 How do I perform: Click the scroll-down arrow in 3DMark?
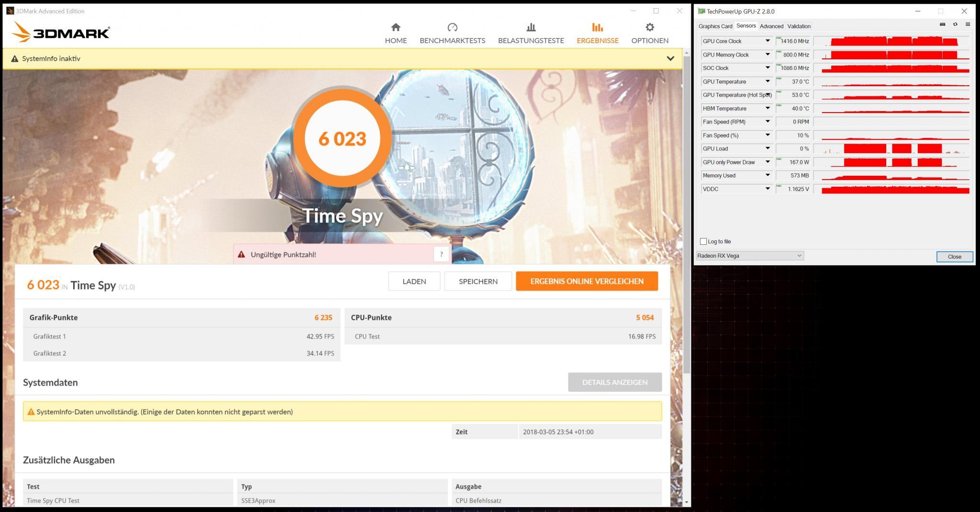(x=687, y=502)
